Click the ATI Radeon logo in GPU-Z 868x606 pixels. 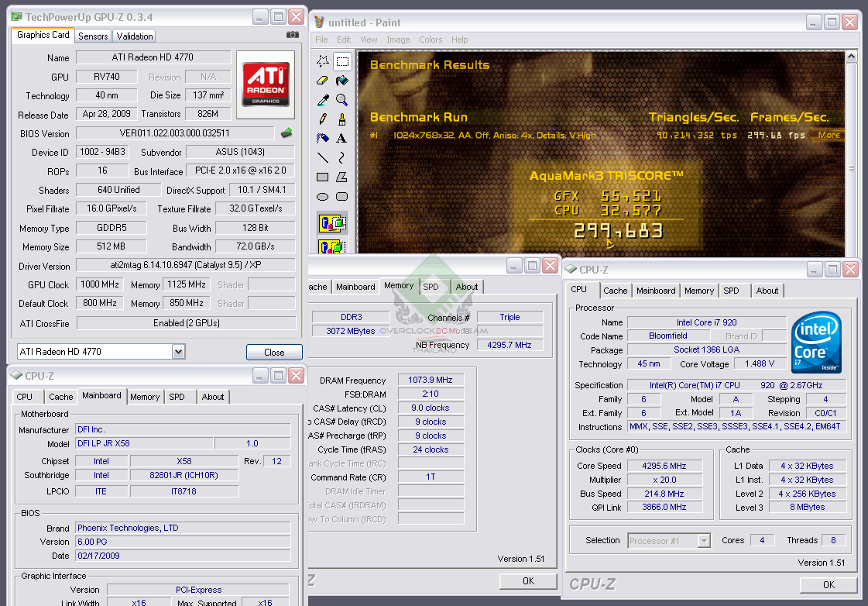tap(266, 84)
